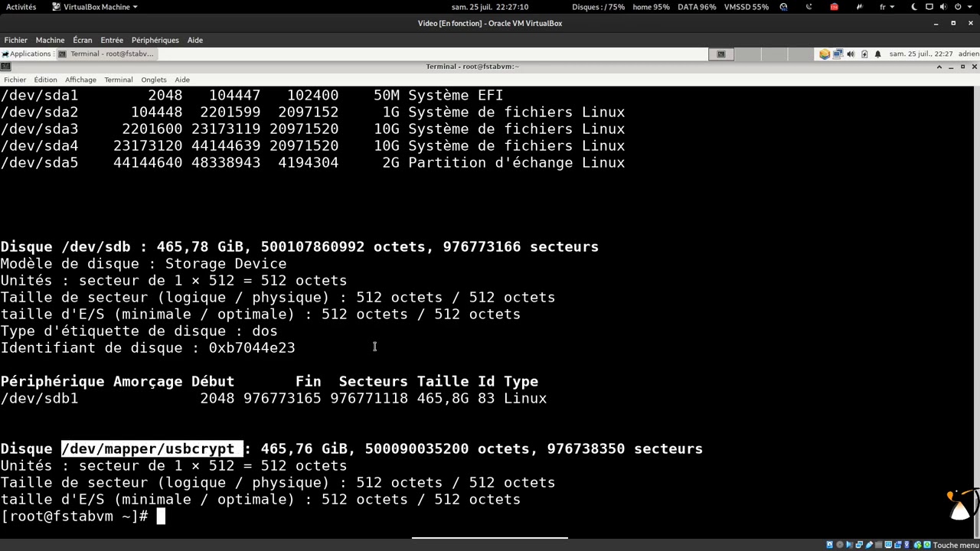The image size is (980, 551).
Task: Click the Touche menu host key label
Action: [956, 545]
